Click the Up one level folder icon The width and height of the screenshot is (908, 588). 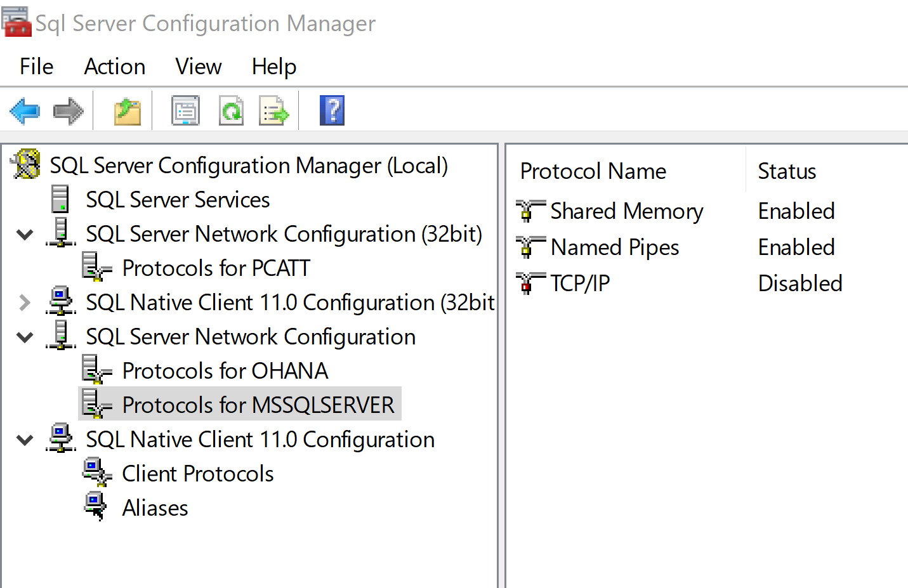126,110
